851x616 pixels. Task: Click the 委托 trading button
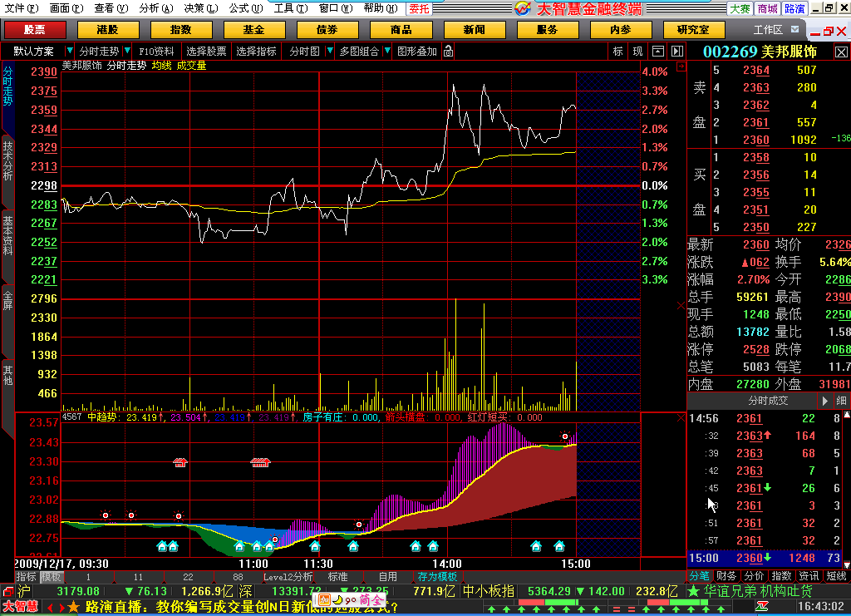point(419,8)
